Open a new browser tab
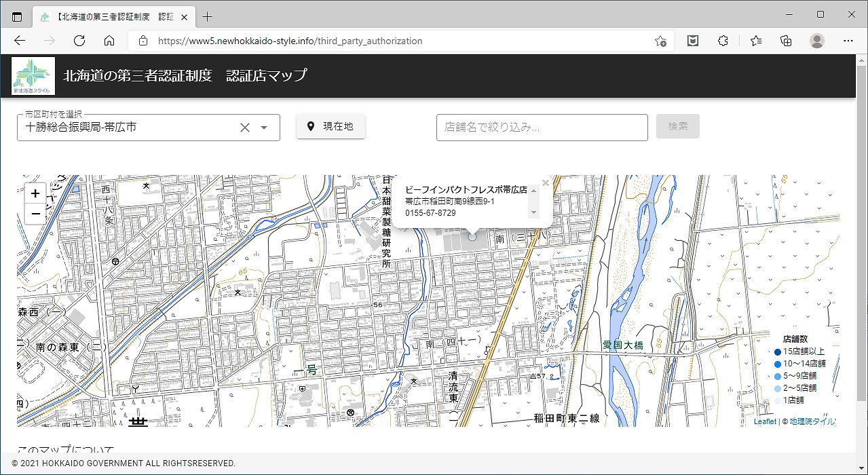 pos(208,16)
